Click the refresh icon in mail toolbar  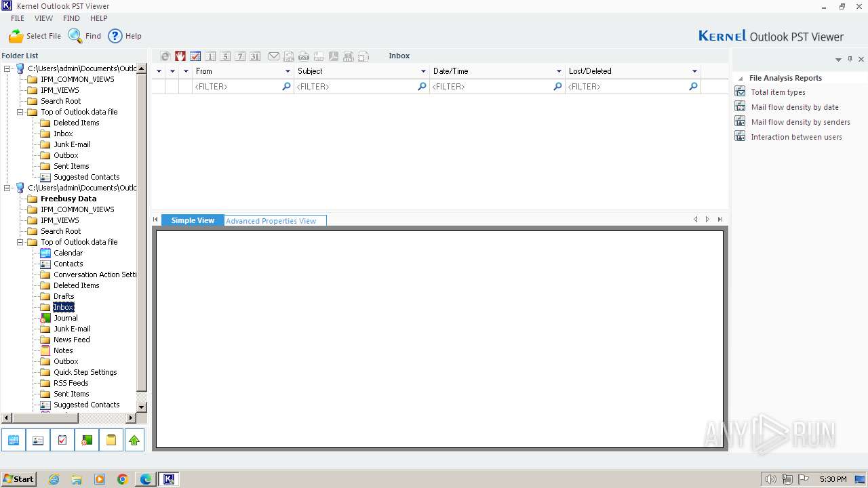tap(165, 56)
